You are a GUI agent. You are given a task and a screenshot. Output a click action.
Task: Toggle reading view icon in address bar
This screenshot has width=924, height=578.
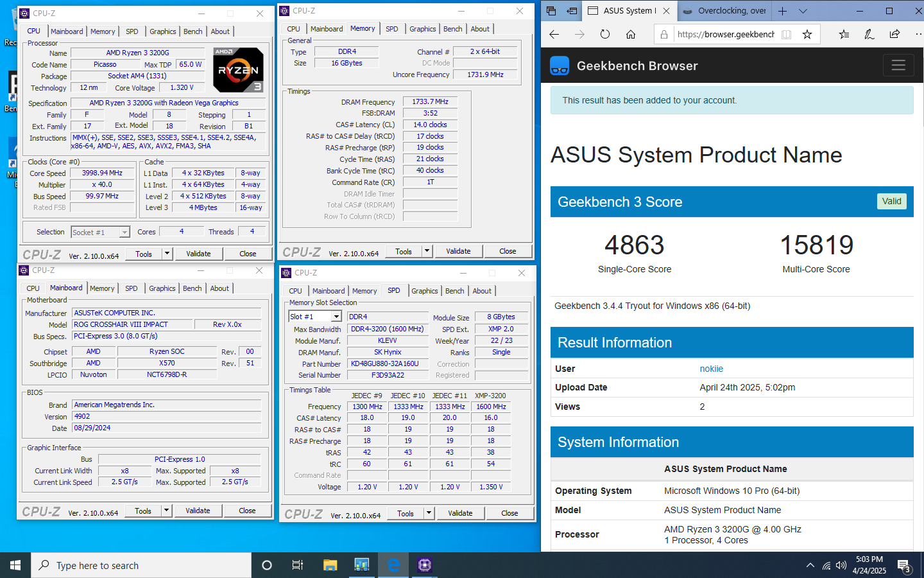tap(786, 35)
